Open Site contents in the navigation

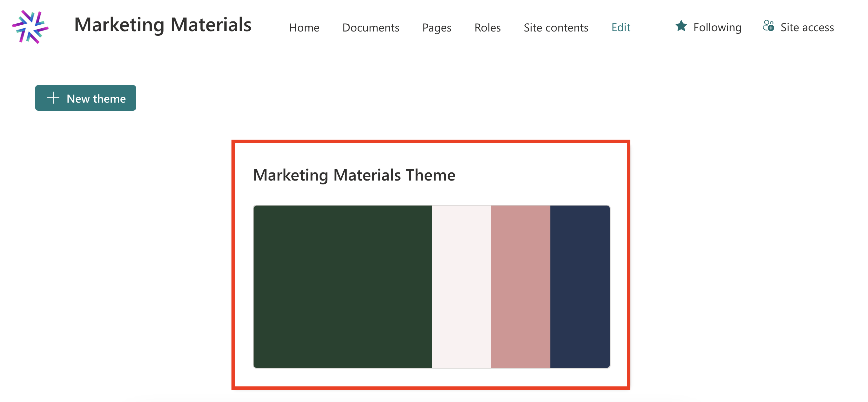point(556,27)
